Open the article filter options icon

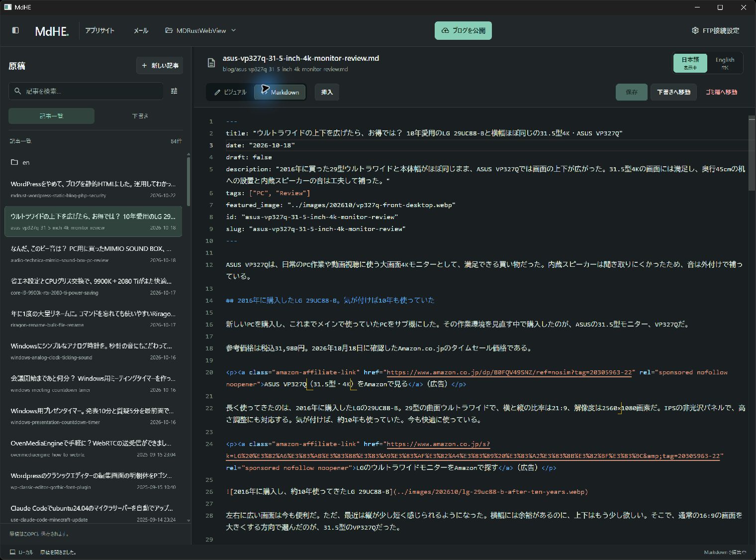coord(174,91)
